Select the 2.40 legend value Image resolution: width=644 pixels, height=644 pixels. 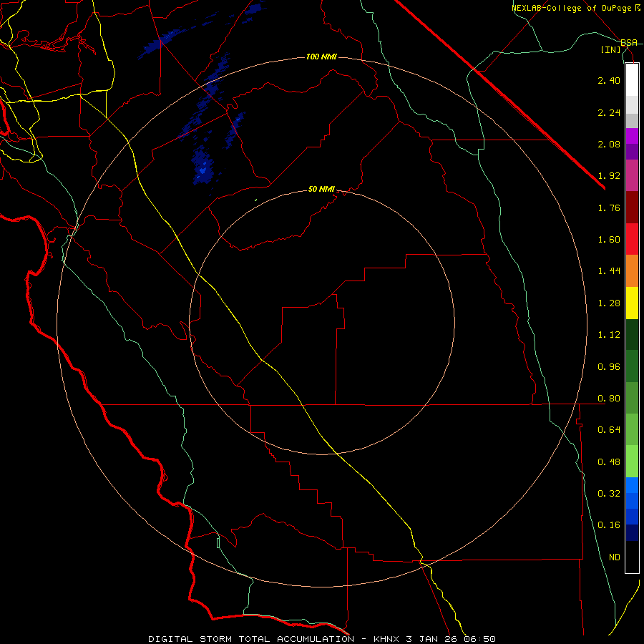point(609,80)
